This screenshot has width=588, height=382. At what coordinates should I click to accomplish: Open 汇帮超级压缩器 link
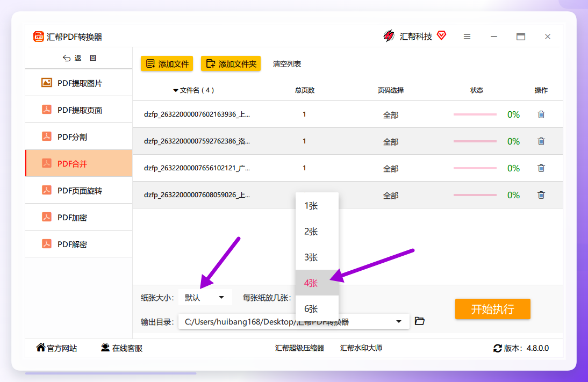tap(299, 348)
